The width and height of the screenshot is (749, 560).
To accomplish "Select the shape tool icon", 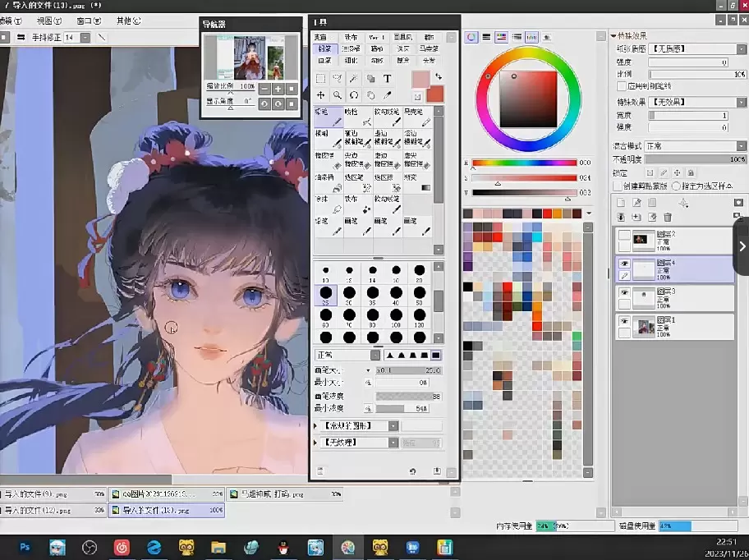I will (x=370, y=79).
